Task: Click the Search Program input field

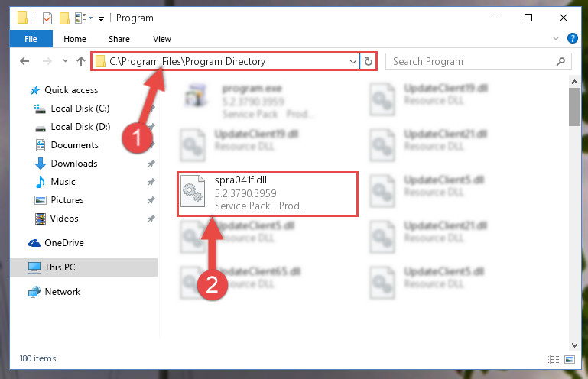Action: coord(472,61)
